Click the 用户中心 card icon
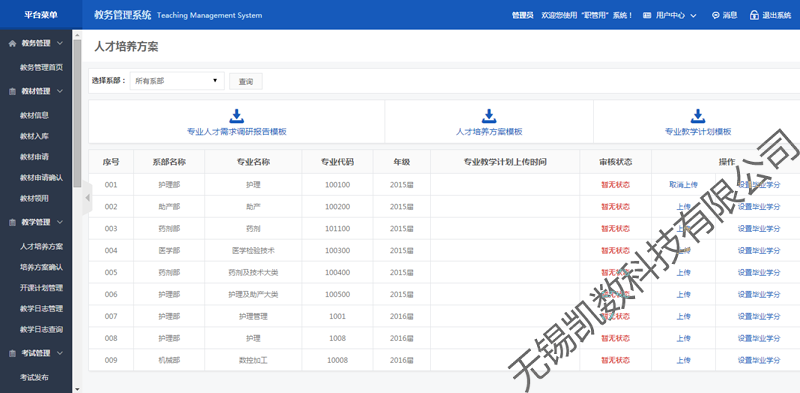 647,15
